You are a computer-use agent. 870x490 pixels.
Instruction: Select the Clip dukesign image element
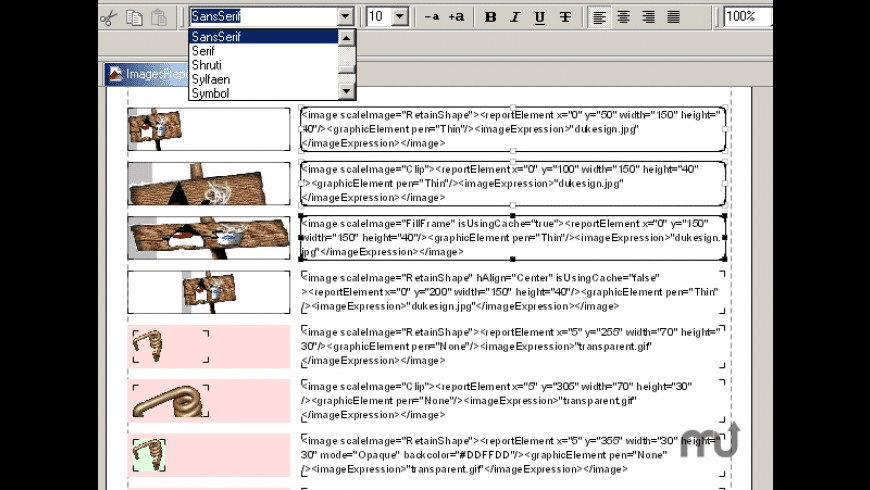[x=209, y=184]
